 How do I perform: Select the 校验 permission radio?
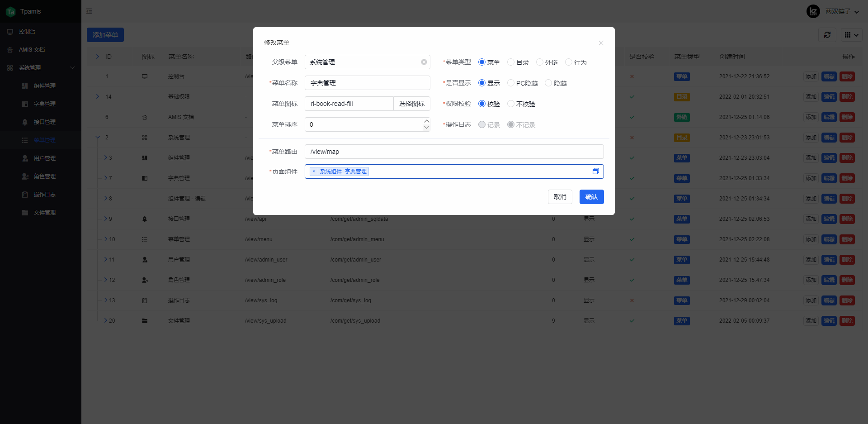point(482,104)
